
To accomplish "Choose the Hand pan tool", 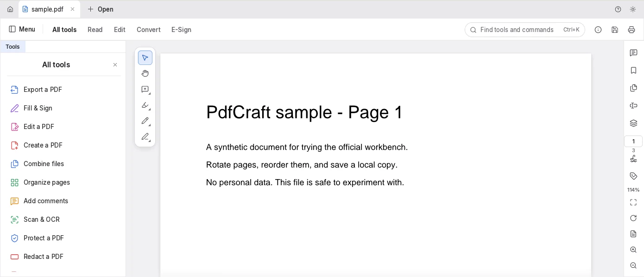I will (x=145, y=73).
